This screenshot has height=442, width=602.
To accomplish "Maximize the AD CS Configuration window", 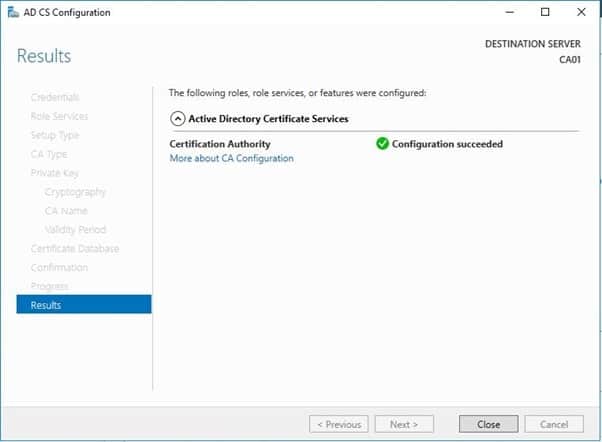I will [x=545, y=12].
